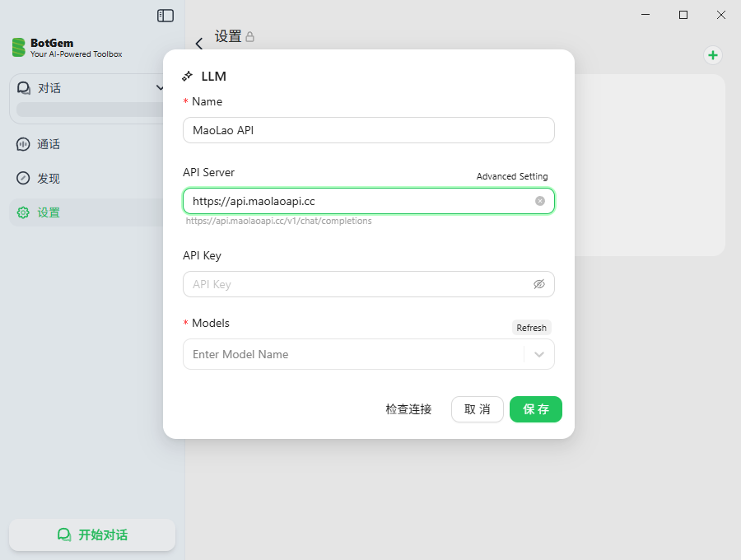Click the LLM sparkle icon in dialog

pos(187,76)
